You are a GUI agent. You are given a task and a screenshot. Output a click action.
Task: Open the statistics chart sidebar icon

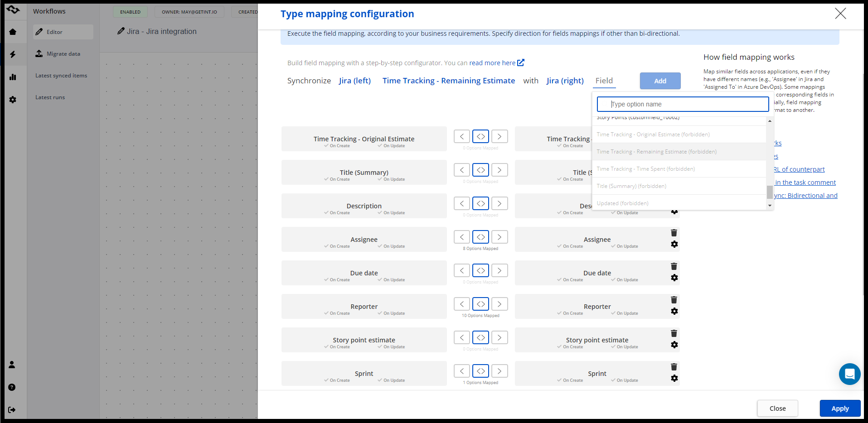[13, 77]
